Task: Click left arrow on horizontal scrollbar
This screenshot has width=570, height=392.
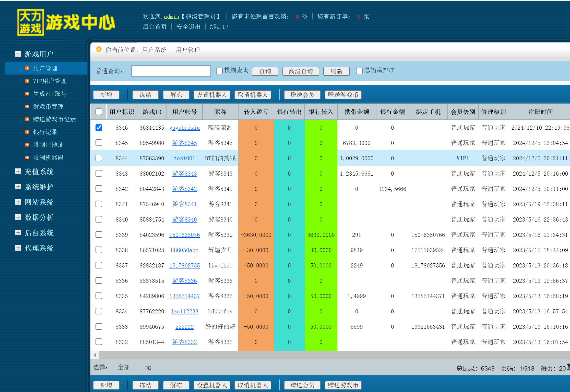Action: (x=95, y=355)
